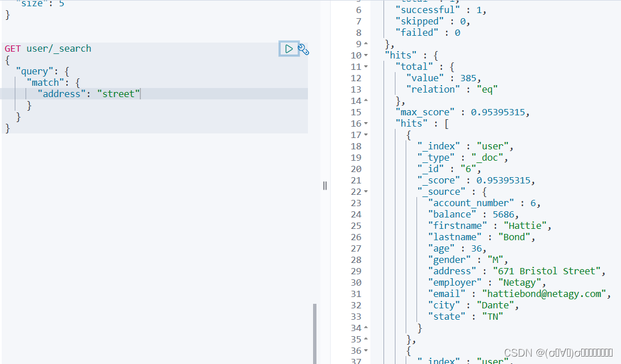Click the "relation" : "eq" line
Image resolution: width=621 pixels, height=364 pixels.
(452, 89)
